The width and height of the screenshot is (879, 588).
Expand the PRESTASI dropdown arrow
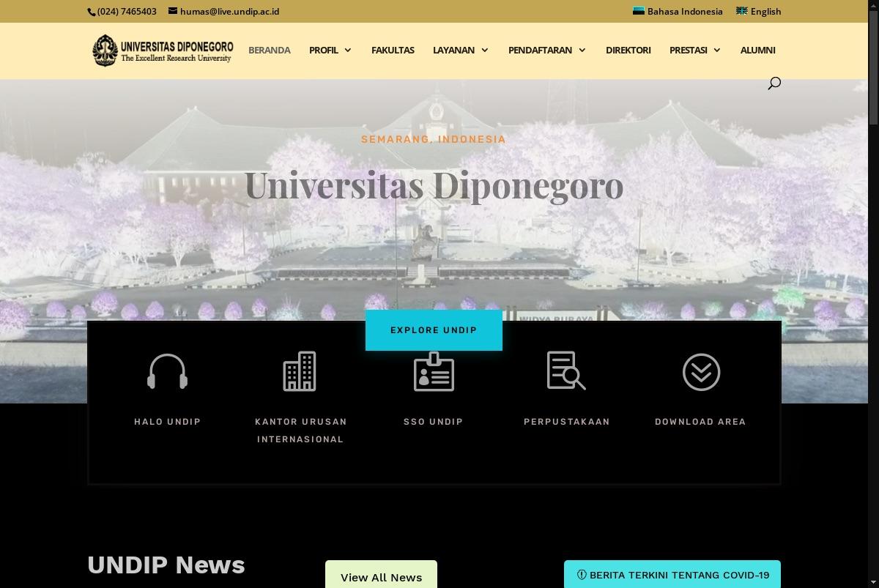coord(717,50)
